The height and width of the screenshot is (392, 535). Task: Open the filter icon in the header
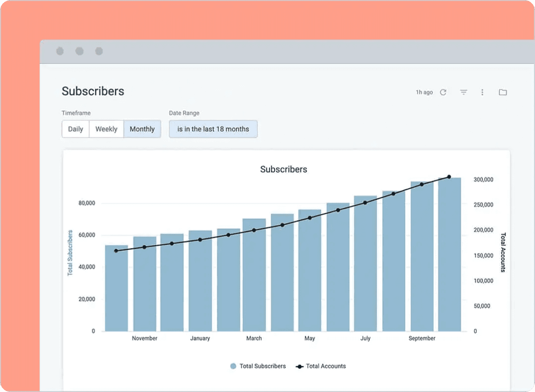tap(464, 92)
